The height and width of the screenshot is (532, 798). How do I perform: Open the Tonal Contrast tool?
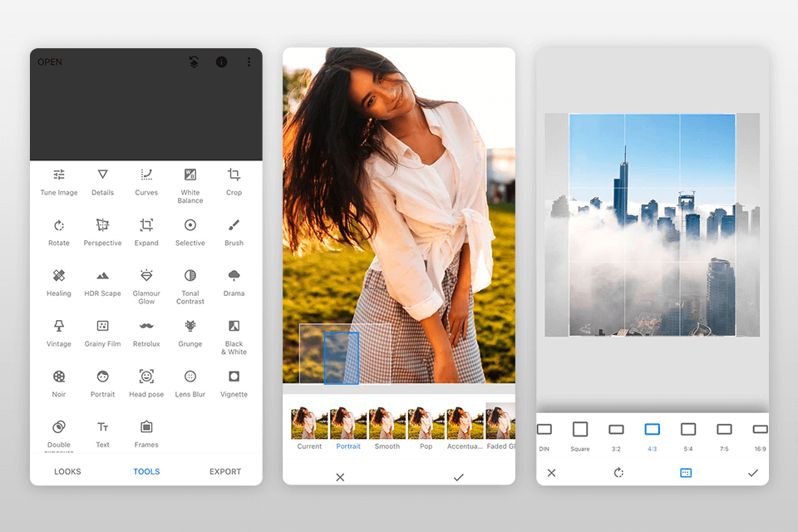click(x=190, y=287)
